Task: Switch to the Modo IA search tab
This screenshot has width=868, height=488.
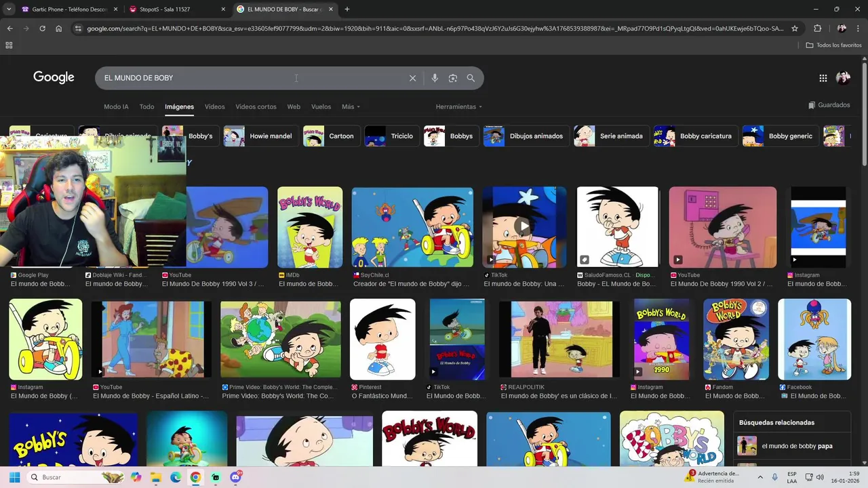Action: click(116, 106)
